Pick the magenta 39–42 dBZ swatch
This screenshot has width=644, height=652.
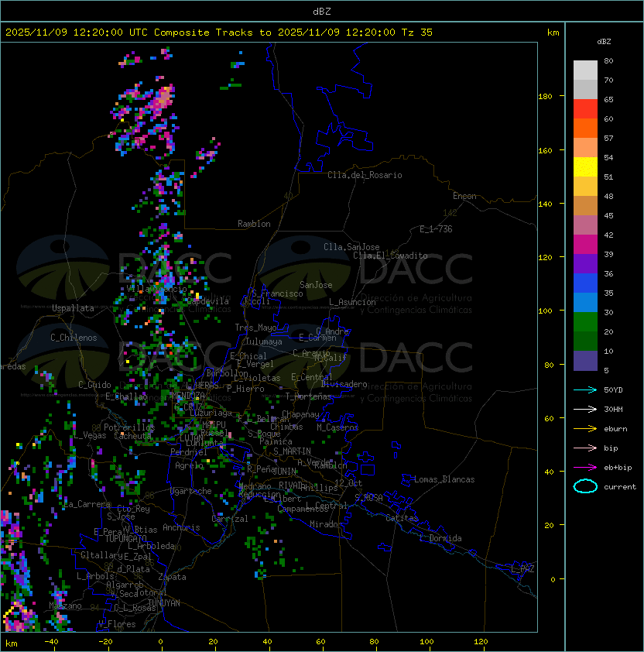(585, 245)
